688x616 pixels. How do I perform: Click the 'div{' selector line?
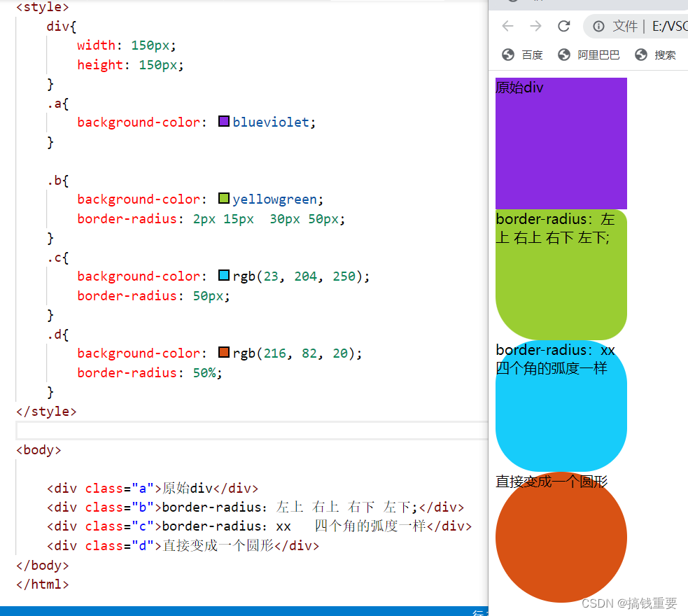62,27
